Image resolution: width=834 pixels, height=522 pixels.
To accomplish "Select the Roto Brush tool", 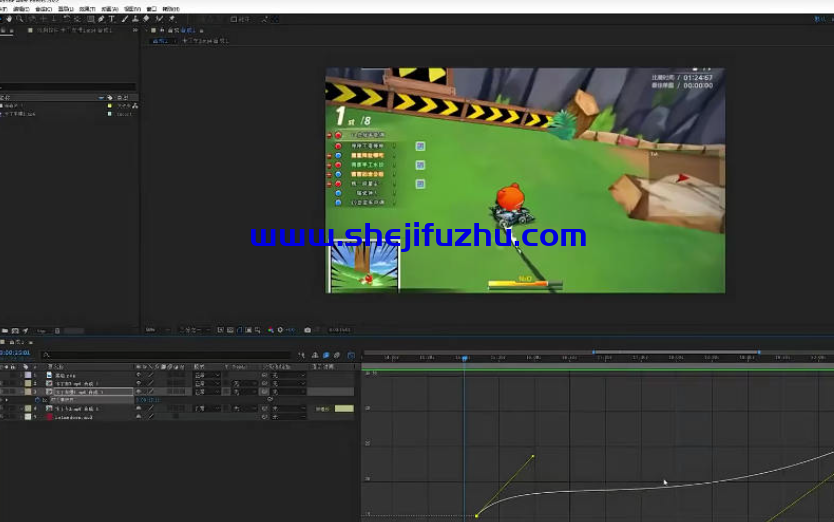I will tap(158, 19).
